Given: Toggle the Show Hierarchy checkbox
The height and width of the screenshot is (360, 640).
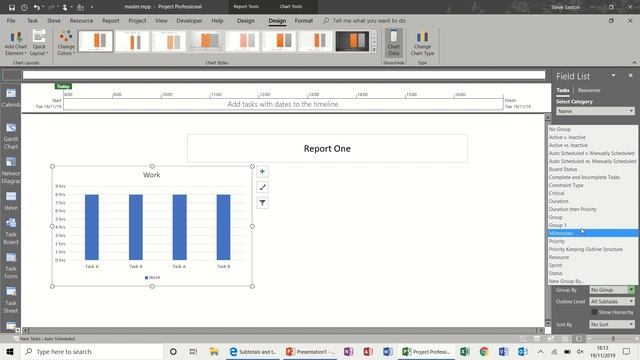Looking at the screenshot, I should [594, 312].
